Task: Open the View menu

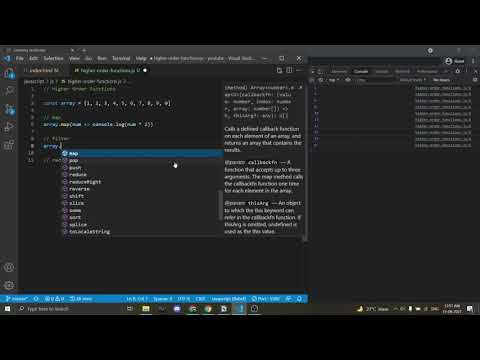Action: click(x=74, y=58)
